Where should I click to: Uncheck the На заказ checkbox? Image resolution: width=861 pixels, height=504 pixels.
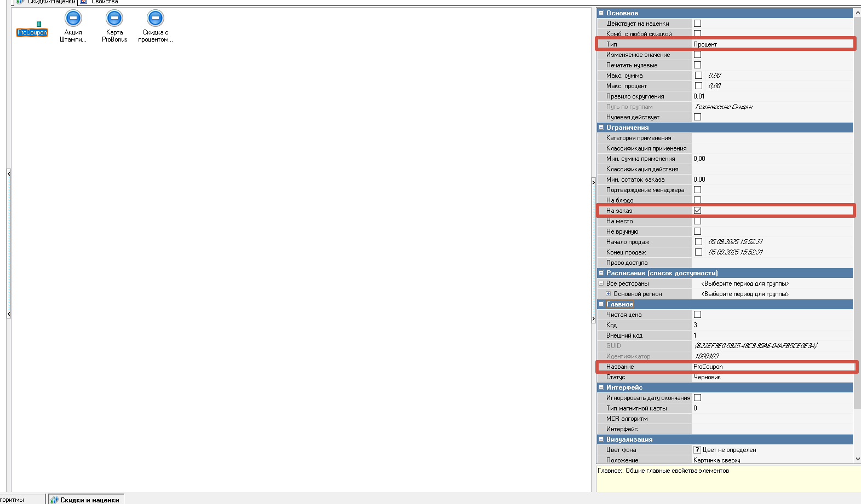[x=697, y=211]
